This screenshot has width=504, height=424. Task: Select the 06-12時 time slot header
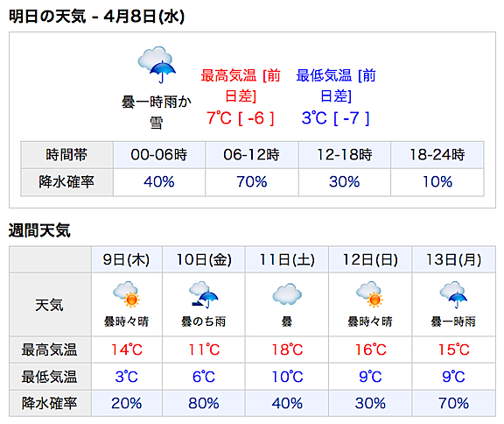252,155
